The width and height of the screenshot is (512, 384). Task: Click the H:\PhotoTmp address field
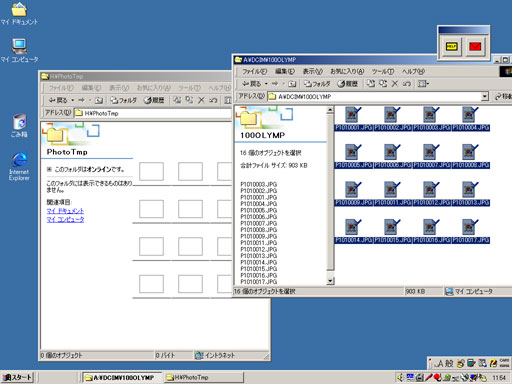153,113
